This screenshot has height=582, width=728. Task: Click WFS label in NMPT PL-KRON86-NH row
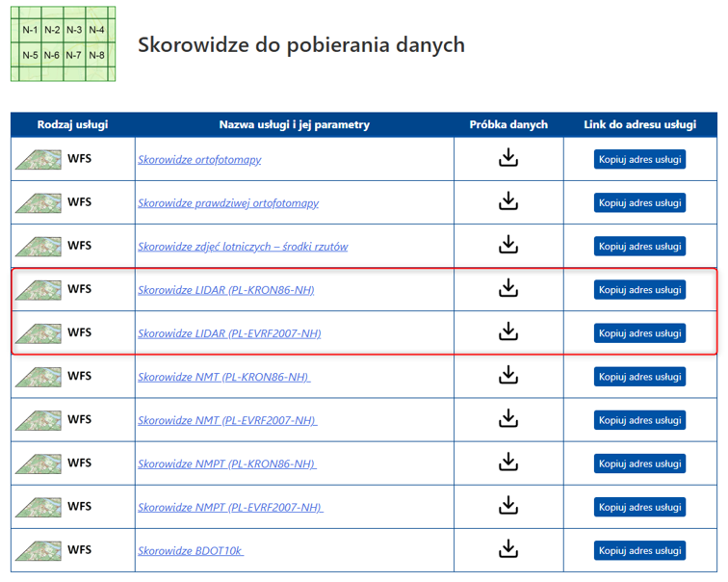pyautogui.click(x=79, y=463)
